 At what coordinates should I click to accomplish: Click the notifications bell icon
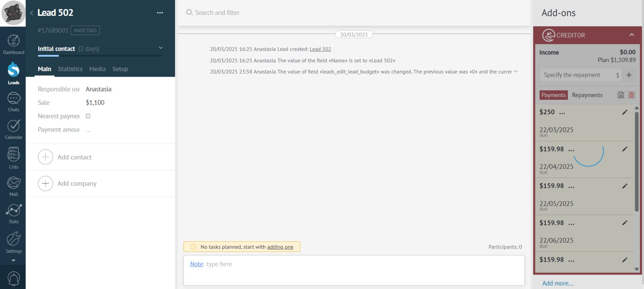click(x=13, y=279)
